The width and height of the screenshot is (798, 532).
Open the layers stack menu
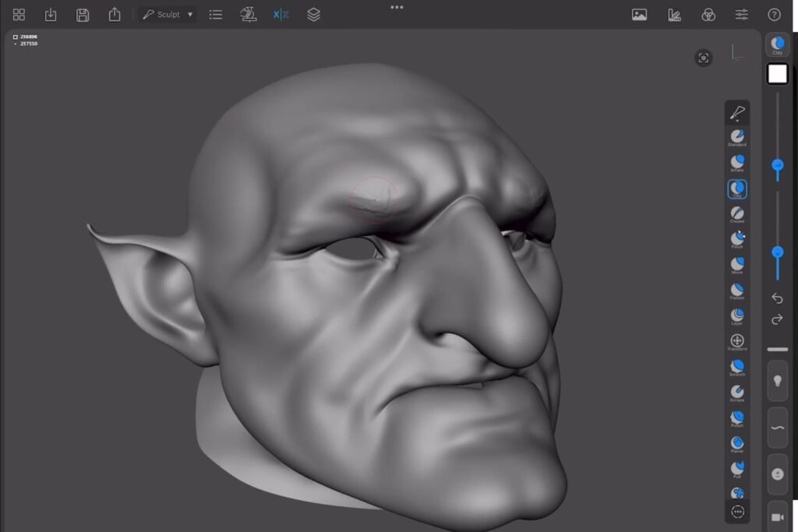313,15
